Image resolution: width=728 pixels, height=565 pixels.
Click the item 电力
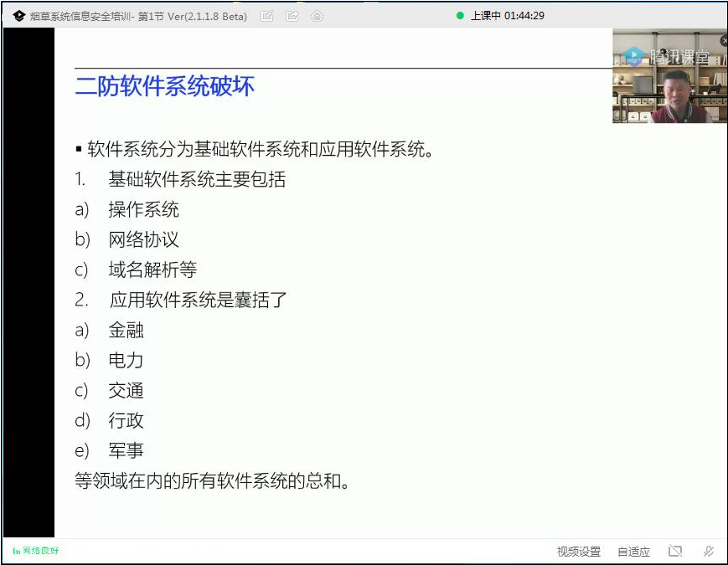point(126,361)
